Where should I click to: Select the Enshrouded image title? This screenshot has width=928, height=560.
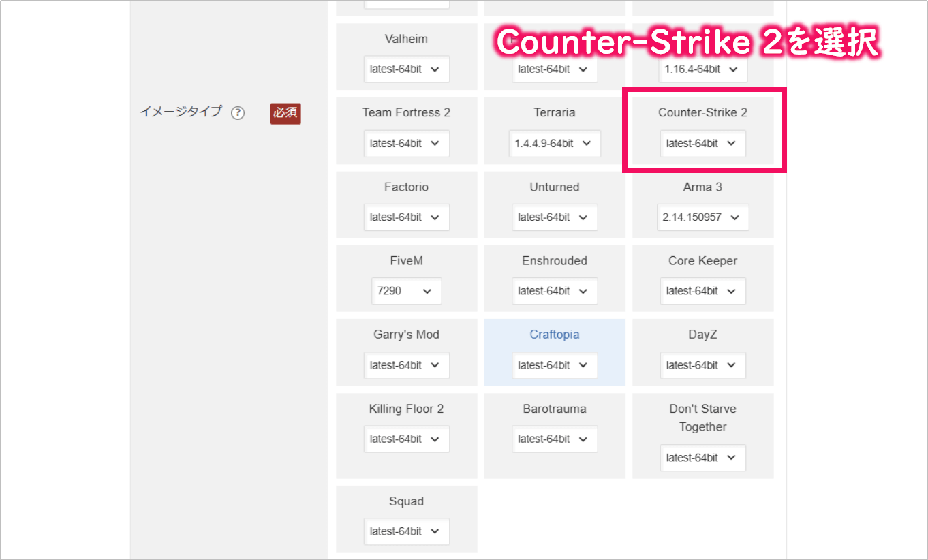pyautogui.click(x=555, y=260)
